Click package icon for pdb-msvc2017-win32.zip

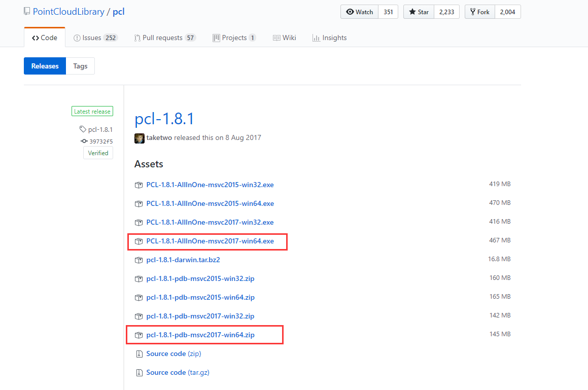(139, 316)
